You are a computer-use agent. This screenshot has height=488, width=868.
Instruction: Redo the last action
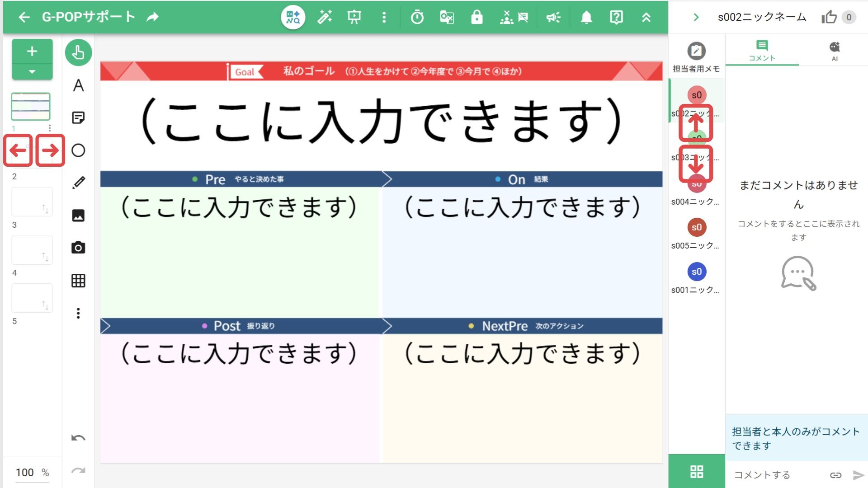78,471
